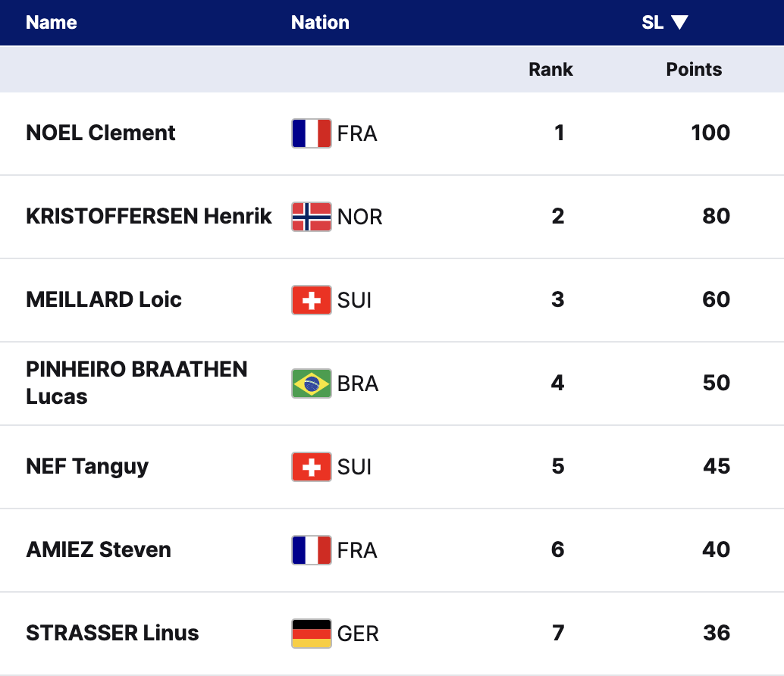Toggle the SL sort arrow
Screen dimensions: 784x676
679,23
